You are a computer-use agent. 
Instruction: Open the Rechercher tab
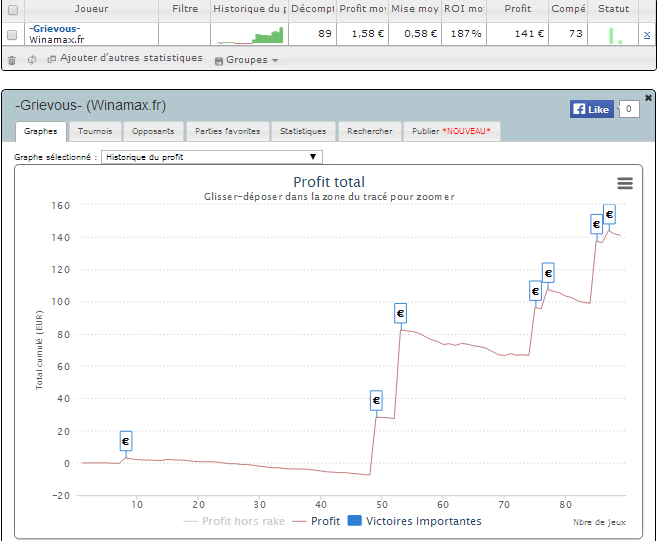pyautogui.click(x=370, y=131)
